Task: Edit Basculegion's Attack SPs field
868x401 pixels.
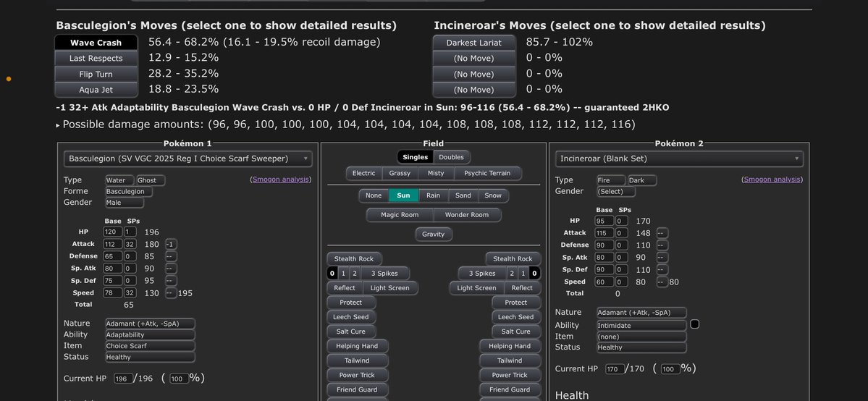Action: point(130,244)
